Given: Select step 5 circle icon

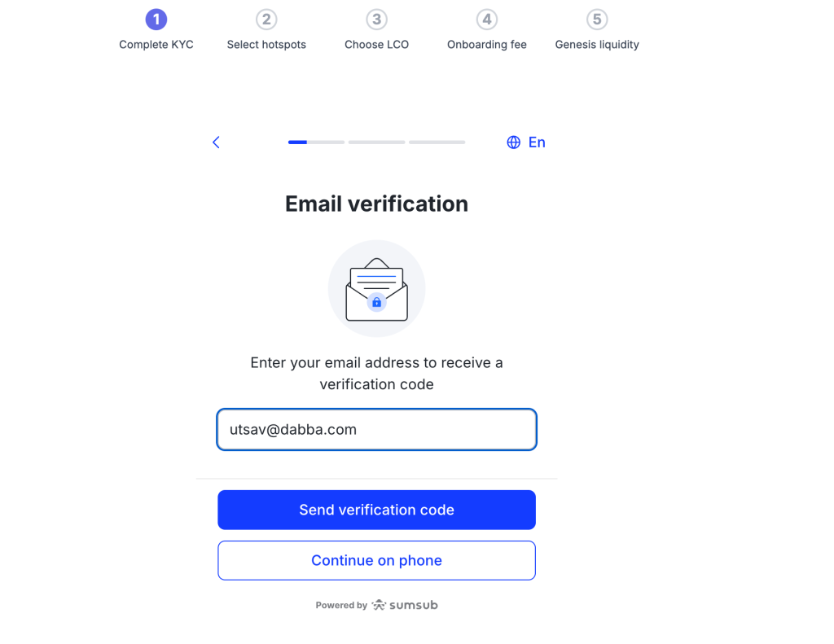Looking at the screenshot, I should tap(597, 20).
